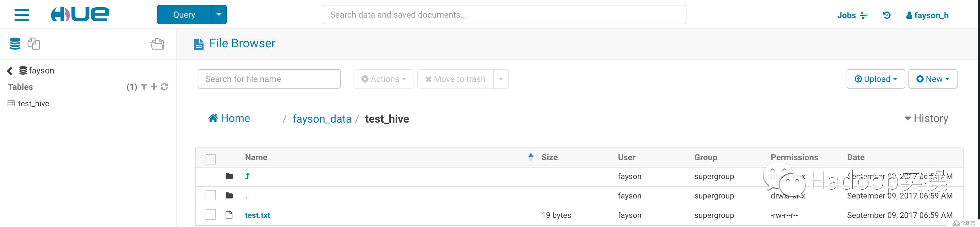Refresh the tables list
Viewport: 980px width, 227px height.
tap(164, 87)
